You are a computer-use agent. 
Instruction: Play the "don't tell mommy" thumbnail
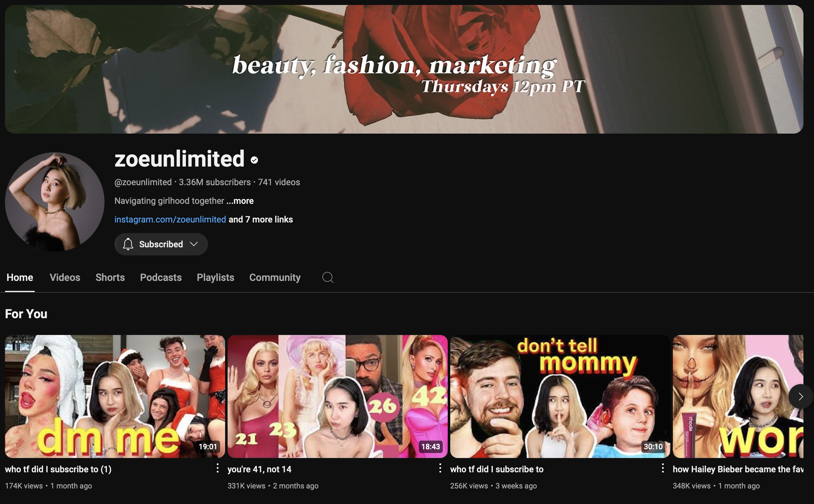pyautogui.click(x=560, y=396)
